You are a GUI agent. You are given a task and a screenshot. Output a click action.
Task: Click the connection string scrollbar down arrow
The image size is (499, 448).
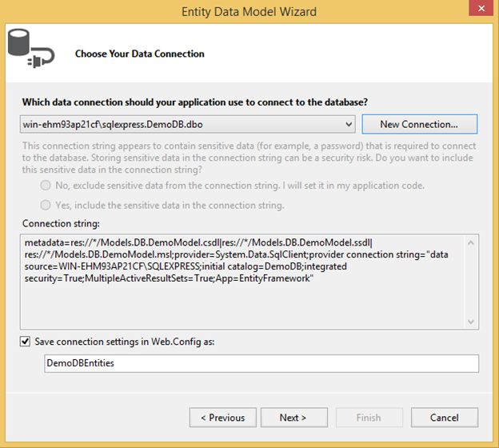click(472, 321)
